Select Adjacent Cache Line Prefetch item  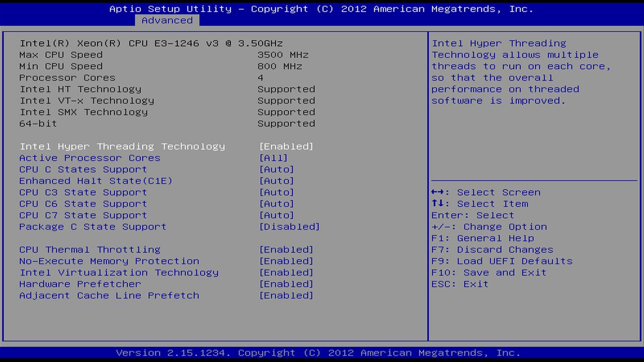[109, 296]
